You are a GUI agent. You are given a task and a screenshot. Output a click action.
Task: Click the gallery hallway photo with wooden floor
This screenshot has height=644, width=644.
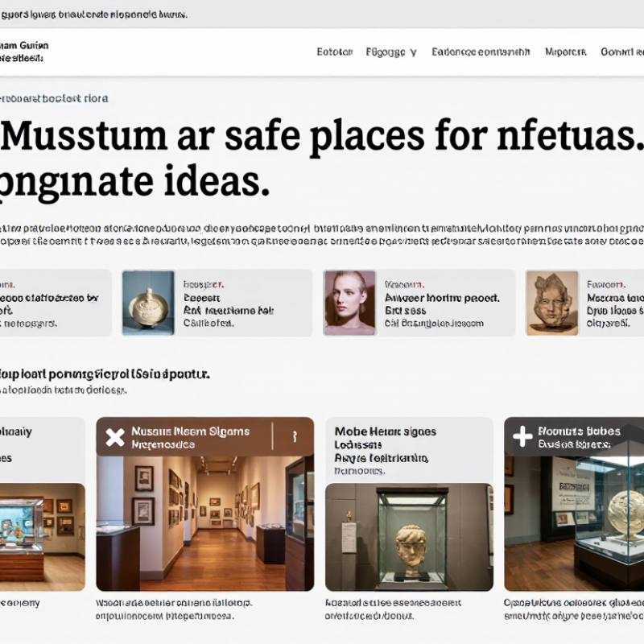tap(205, 523)
